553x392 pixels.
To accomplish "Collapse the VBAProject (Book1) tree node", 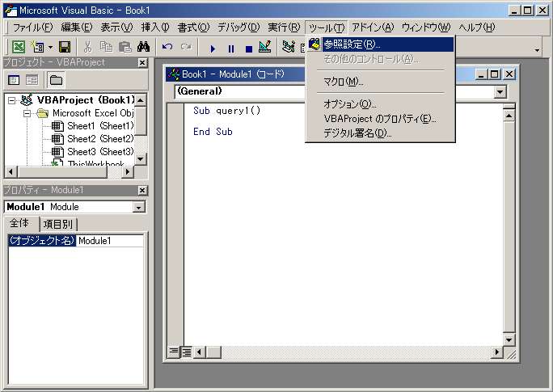I will [12, 100].
